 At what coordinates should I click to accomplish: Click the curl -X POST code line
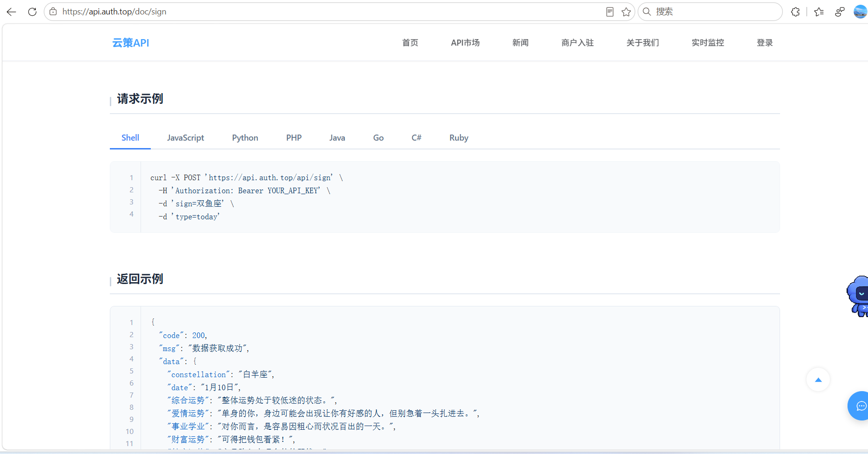coord(247,178)
